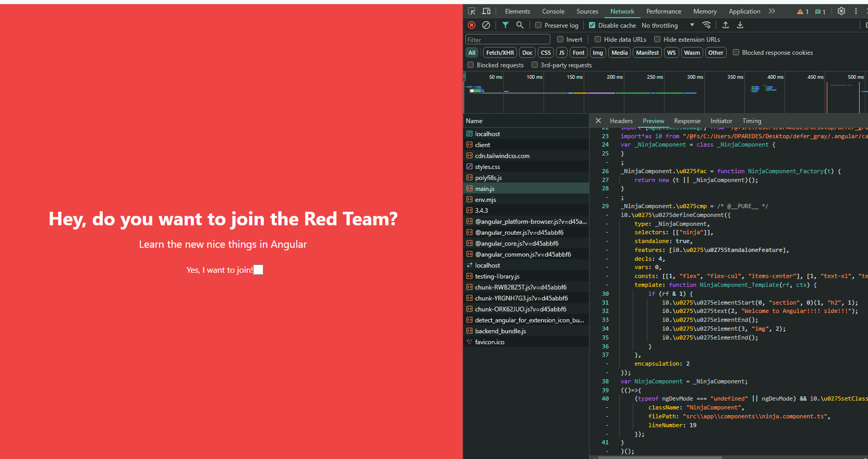Switch to the Console tab
This screenshot has height=459, width=868.
click(x=553, y=11)
